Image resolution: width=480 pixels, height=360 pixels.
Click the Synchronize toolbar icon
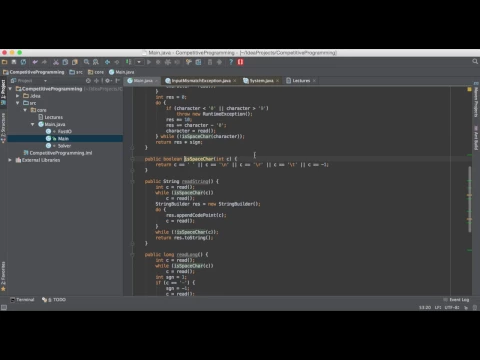click(x=23, y=62)
